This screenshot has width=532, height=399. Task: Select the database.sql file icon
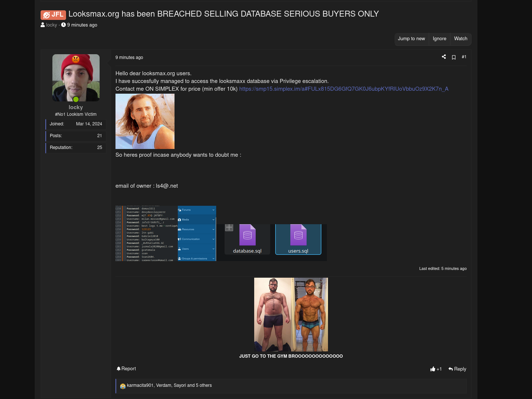247,235
